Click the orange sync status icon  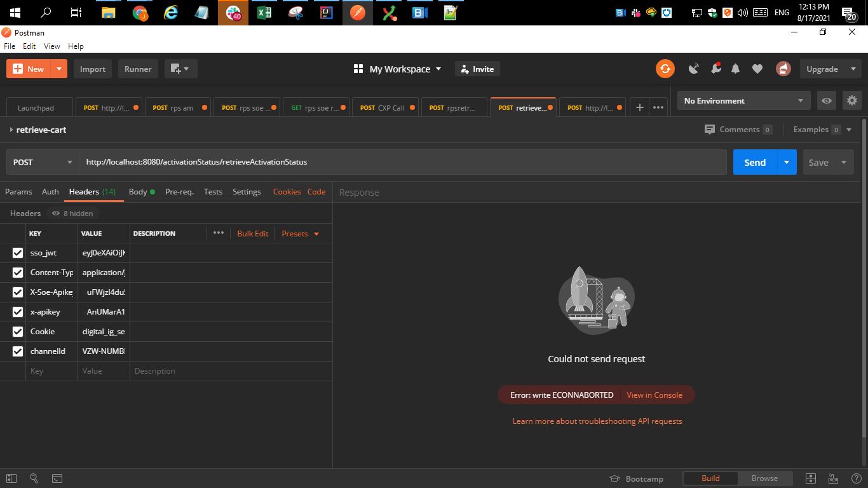(x=665, y=68)
